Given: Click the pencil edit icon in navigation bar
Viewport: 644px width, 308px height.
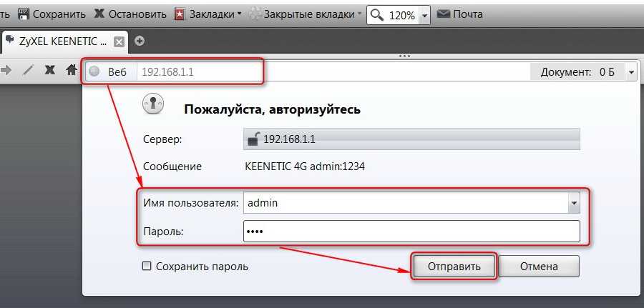Looking at the screenshot, I should click(28, 71).
